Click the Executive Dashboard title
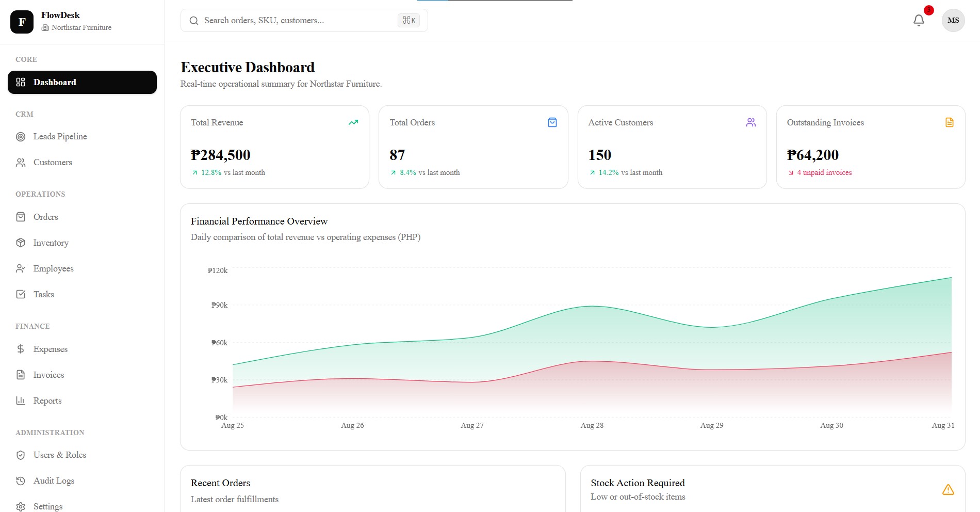Viewport: 980px width, 512px height. click(248, 68)
